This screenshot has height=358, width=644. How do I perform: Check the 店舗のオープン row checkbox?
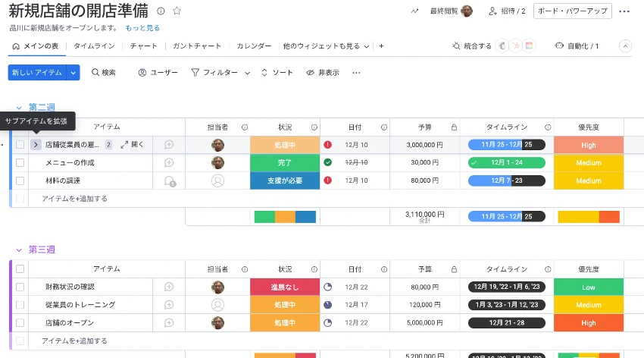[x=20, y=323]
